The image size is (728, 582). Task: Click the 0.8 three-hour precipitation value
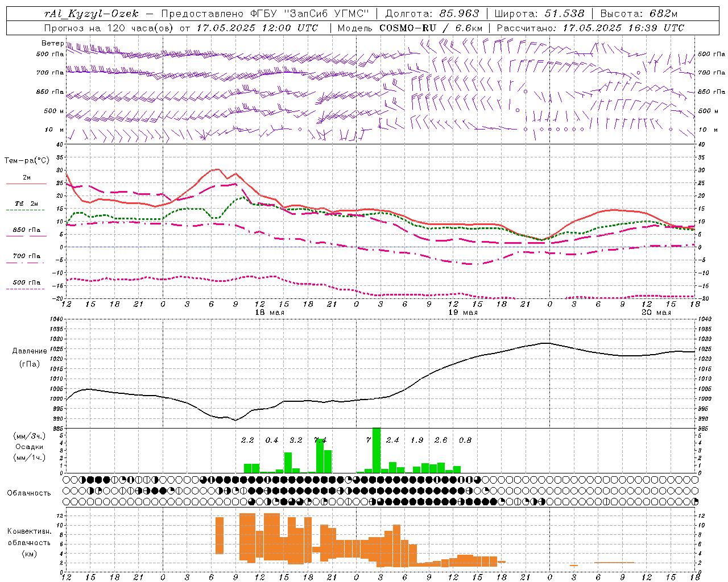(465, 440)
